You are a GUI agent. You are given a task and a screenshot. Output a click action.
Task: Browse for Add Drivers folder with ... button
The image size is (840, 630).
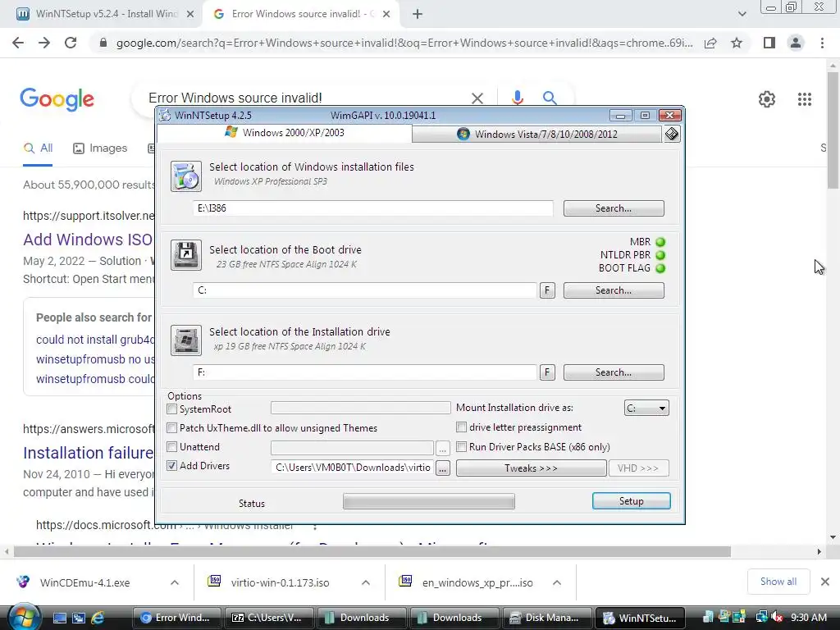point(442,468)
